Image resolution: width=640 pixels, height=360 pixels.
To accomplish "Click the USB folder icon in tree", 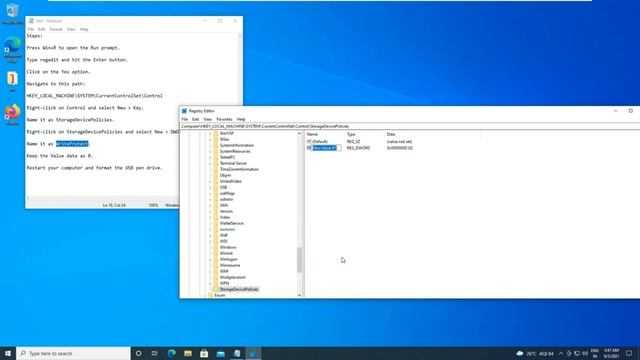I will [x=216, y=187].
